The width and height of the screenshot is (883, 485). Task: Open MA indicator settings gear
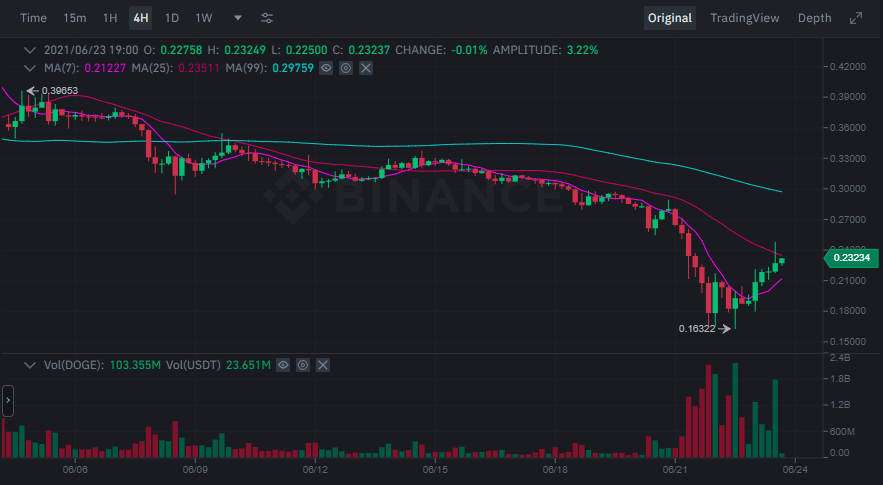(x=346, y=68)
